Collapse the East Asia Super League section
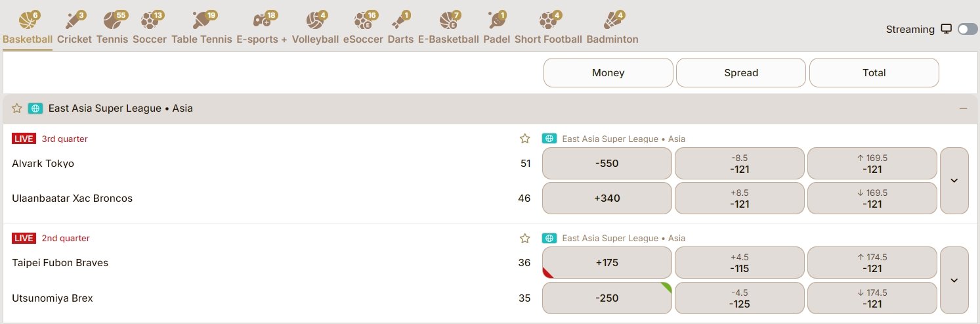The height and width of the screenshot is (324, 980). [x=963, y=108]
